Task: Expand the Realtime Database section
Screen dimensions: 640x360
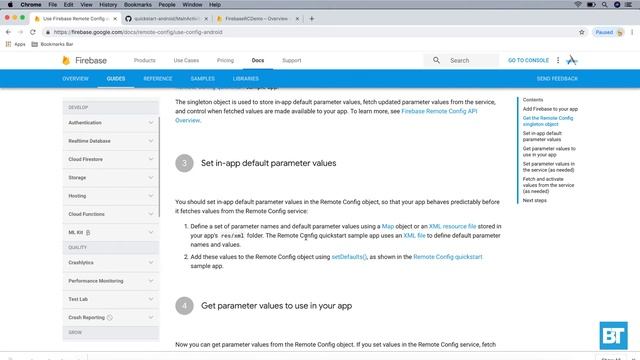Action: point(111,141)
